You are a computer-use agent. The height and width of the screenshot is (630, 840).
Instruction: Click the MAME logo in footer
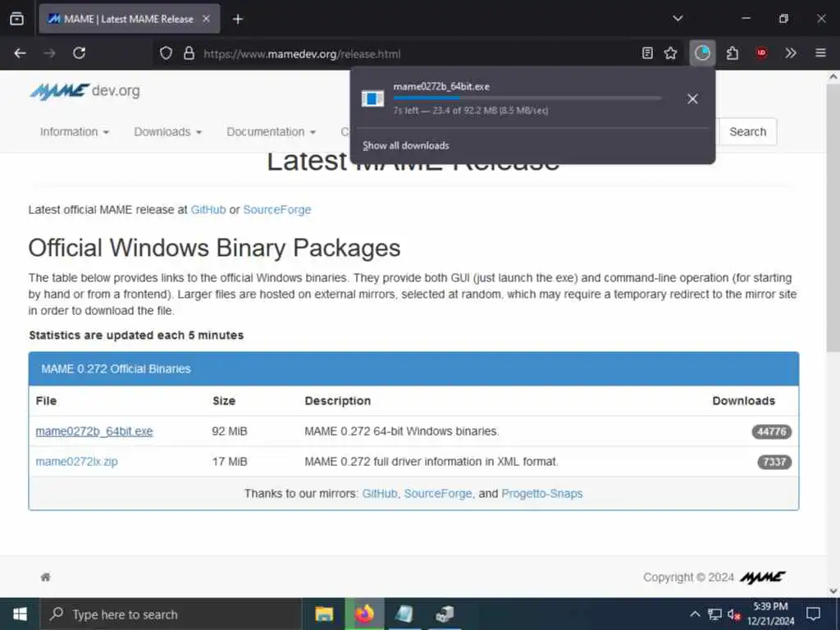(762, 577)
